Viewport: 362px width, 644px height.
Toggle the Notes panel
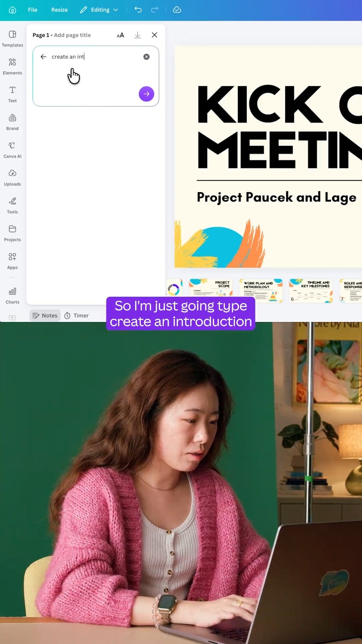coord(45,316)
